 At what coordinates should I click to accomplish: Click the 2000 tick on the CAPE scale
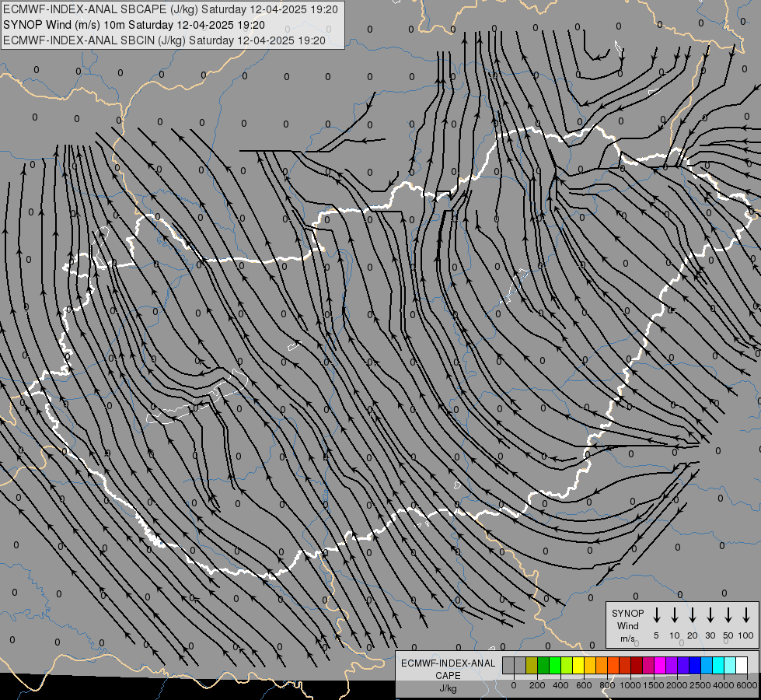[x=677, y=685]
